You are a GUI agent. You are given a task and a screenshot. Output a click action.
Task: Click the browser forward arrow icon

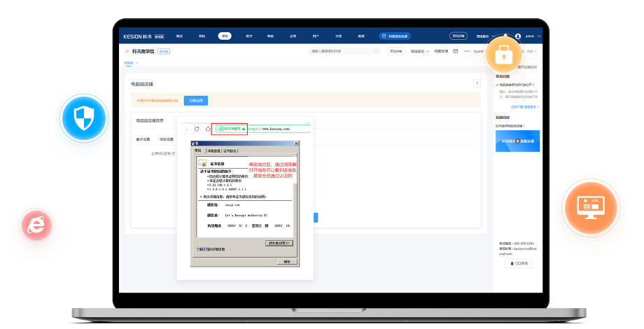pos(186,129)
